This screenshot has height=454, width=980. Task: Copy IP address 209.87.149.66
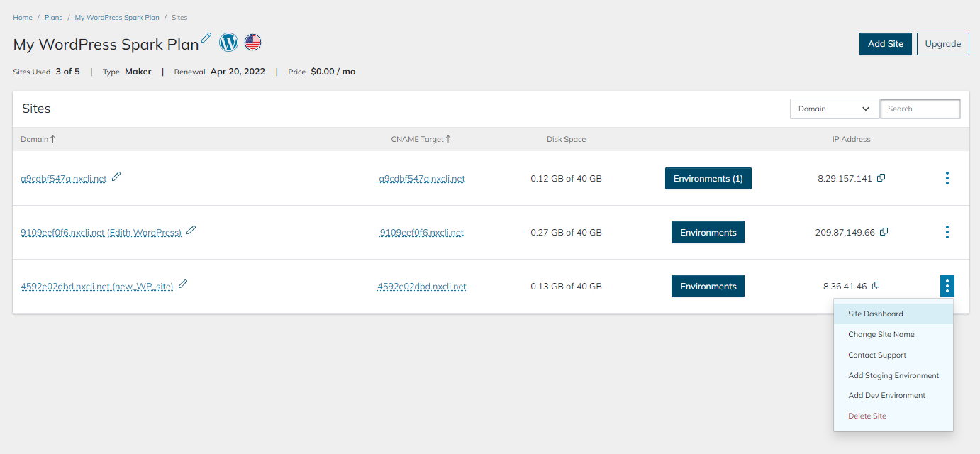884,232
